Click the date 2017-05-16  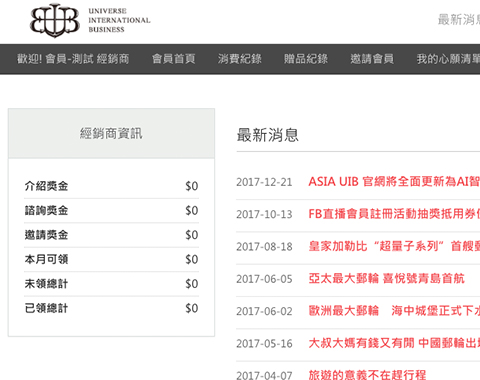click(x=264, y=344)
